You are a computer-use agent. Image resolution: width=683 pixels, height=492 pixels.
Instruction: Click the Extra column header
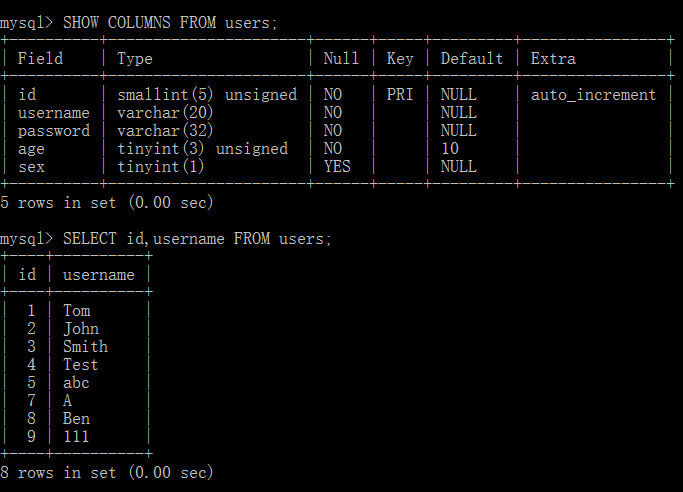point(553,58)
